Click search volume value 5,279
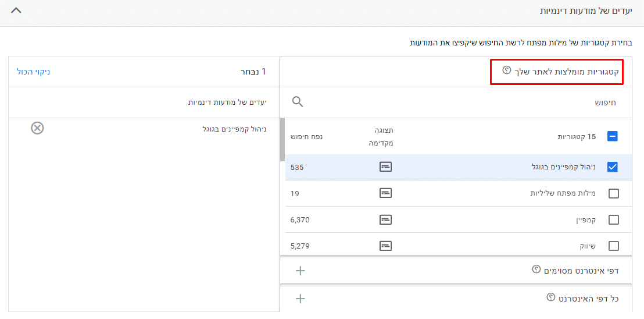Image resolution: width=644 pixels, height=319 pixels. coord(299,246)
